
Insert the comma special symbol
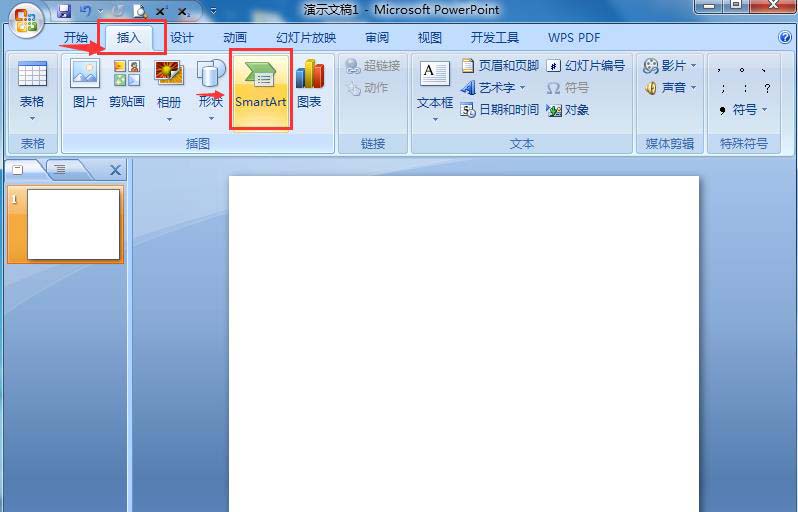pyautogui.click(x=719, y=70)
